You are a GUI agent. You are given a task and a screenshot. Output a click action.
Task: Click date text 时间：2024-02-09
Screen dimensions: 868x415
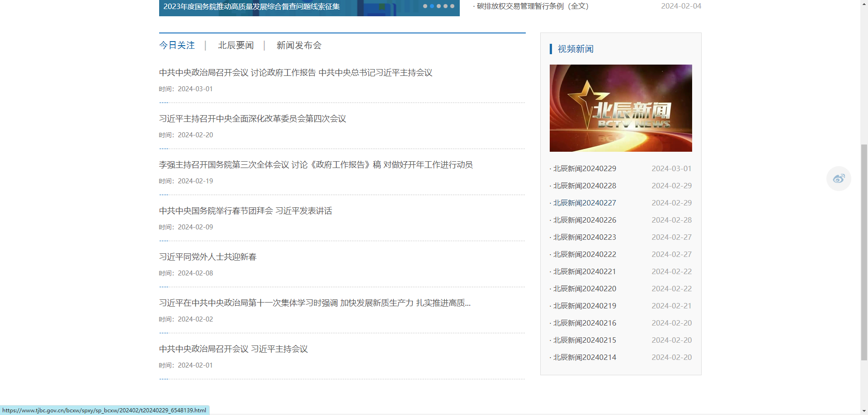point(186,227)
